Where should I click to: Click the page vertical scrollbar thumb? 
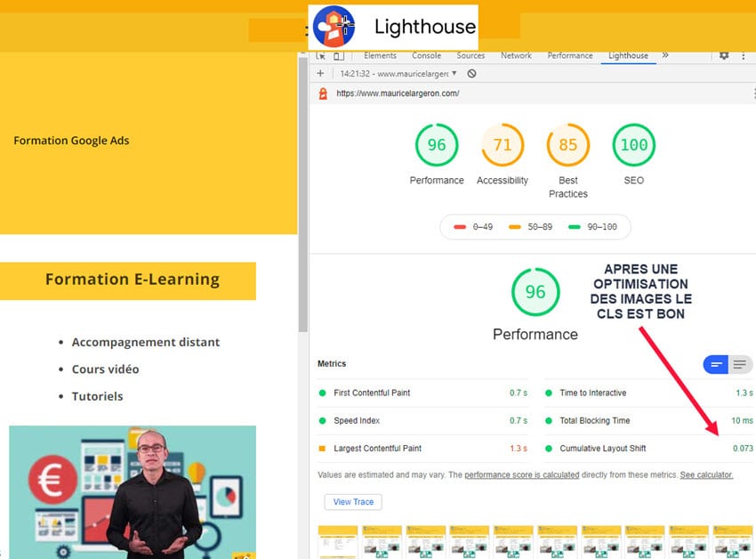(x=302, y=193)
